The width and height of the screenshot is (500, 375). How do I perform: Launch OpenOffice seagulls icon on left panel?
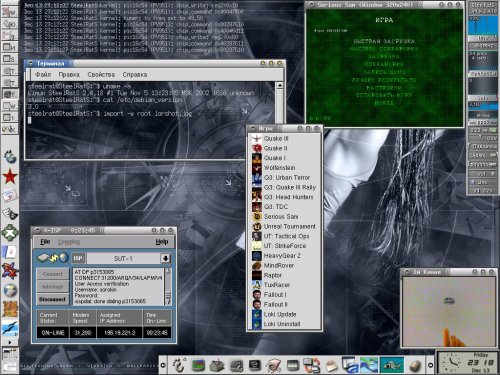pyautogui.click(x=10, y=328)
